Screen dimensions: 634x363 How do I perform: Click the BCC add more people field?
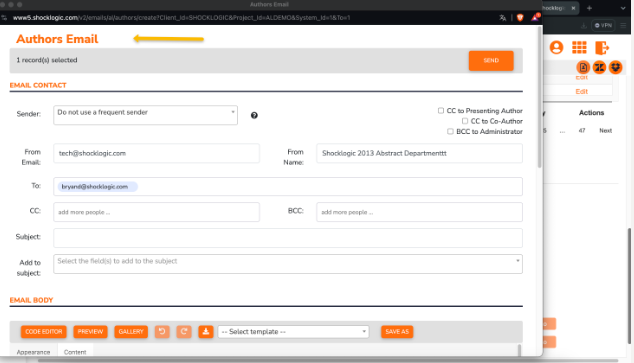pyautogui.click(x=419, y=212)
